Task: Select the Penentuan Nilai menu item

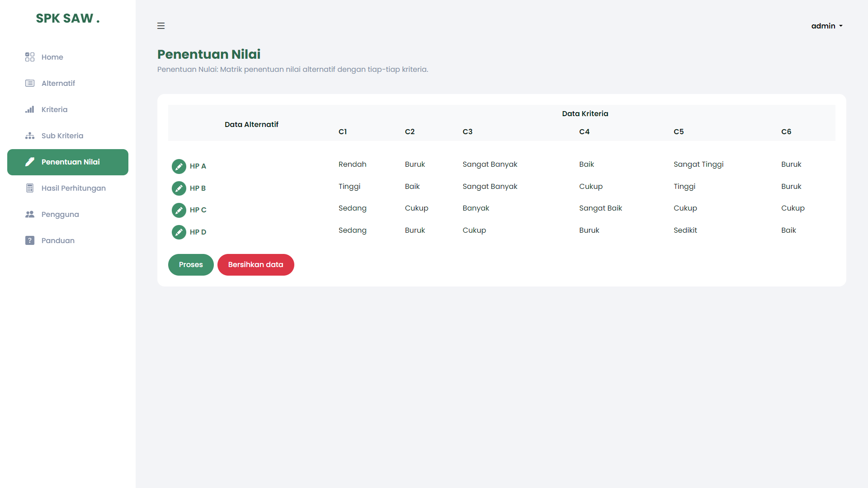Action: [x=68, y=162]
